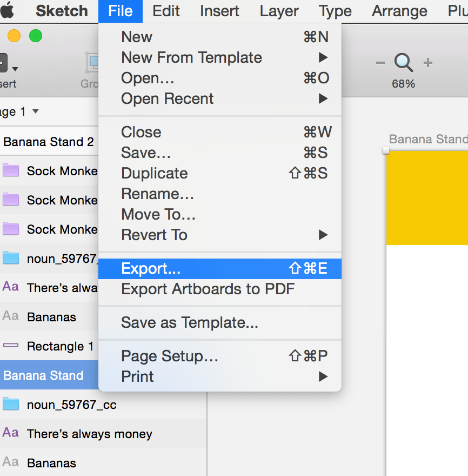Open the Arrange menu

[x=399, y=11]
